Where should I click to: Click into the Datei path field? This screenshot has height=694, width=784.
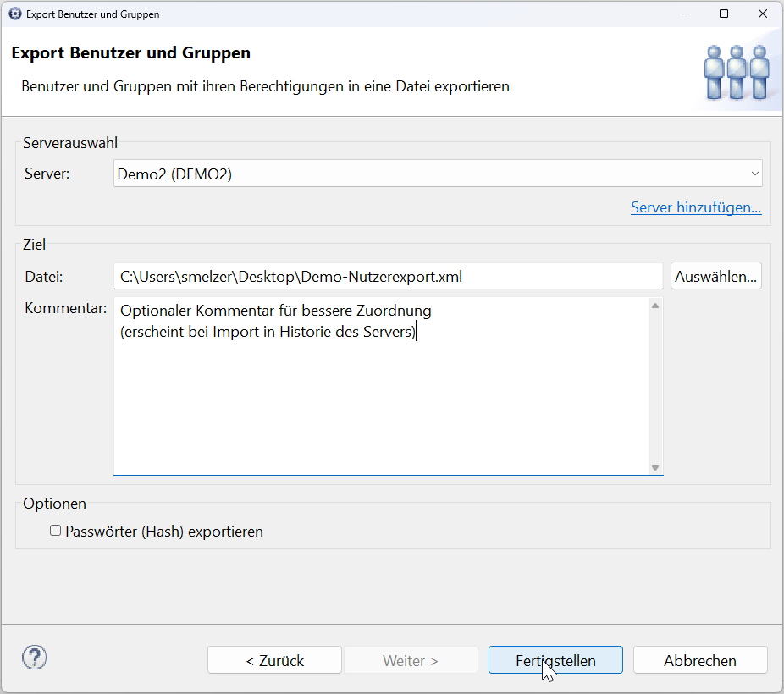coord(388,276)
